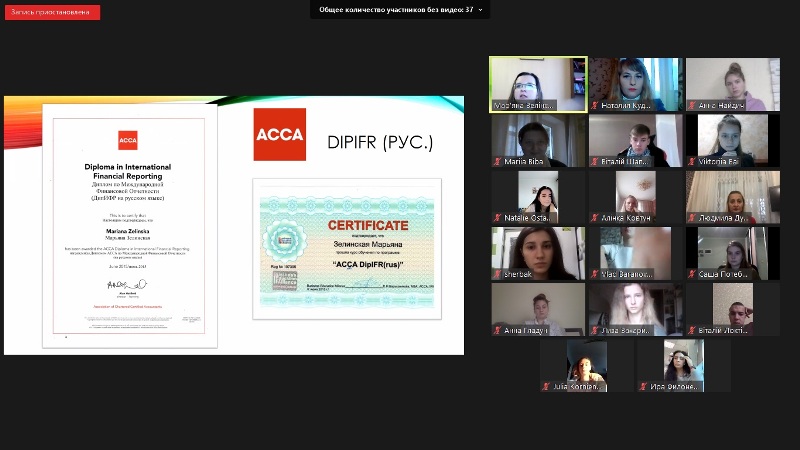800x450 pixels.
Task: Click muted mic icon for Vlad Batanov..
Action: pos(594,274)
